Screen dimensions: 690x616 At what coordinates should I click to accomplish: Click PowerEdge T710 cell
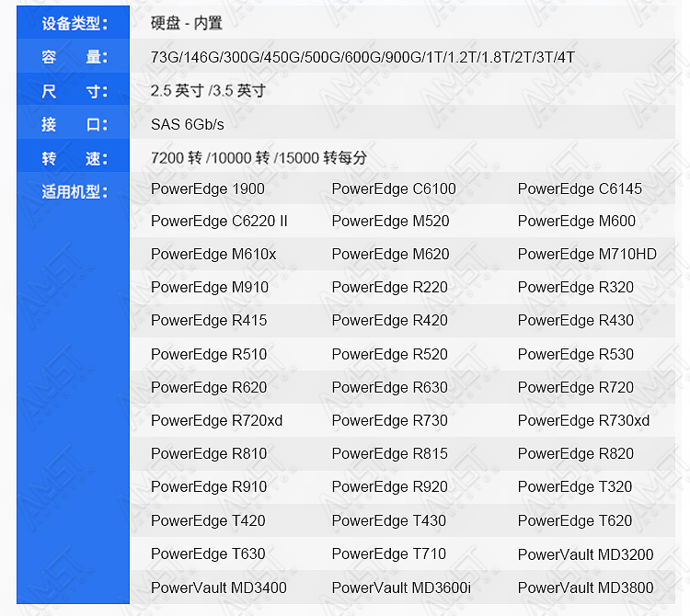point(389,554)
